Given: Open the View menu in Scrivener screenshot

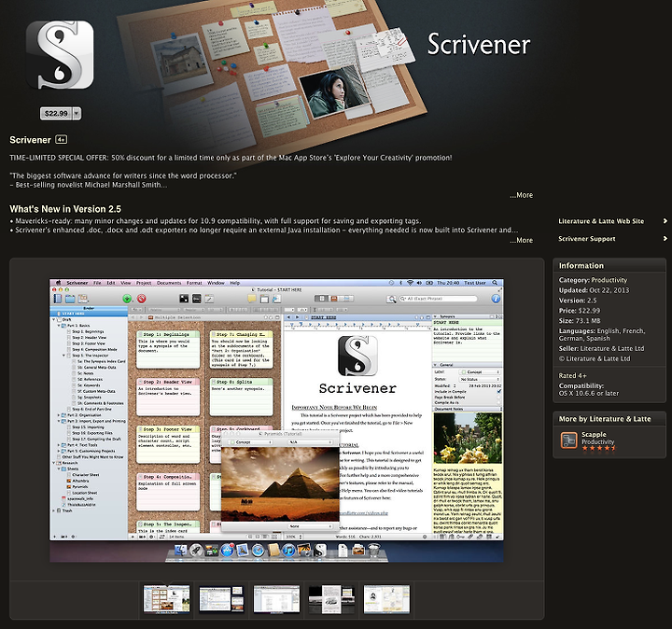Looking at the screenshot, I should [126, 283].
